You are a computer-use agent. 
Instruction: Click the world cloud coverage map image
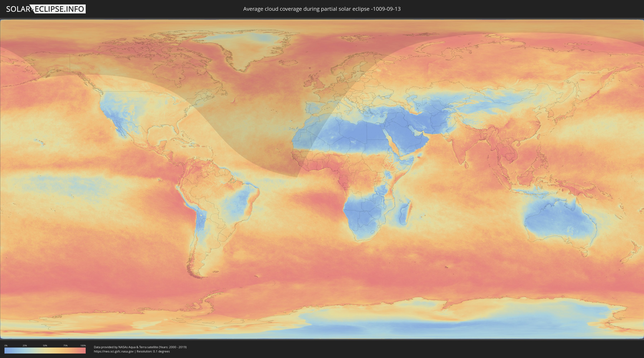point(322,179)
